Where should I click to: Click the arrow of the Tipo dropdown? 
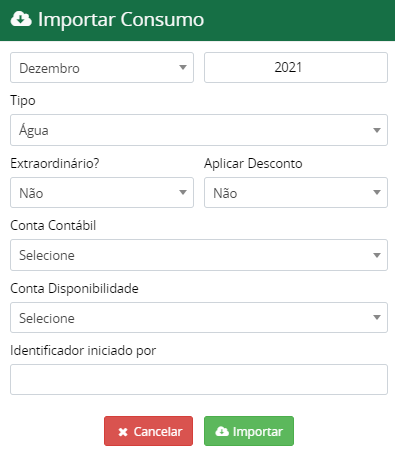[377, 130]
